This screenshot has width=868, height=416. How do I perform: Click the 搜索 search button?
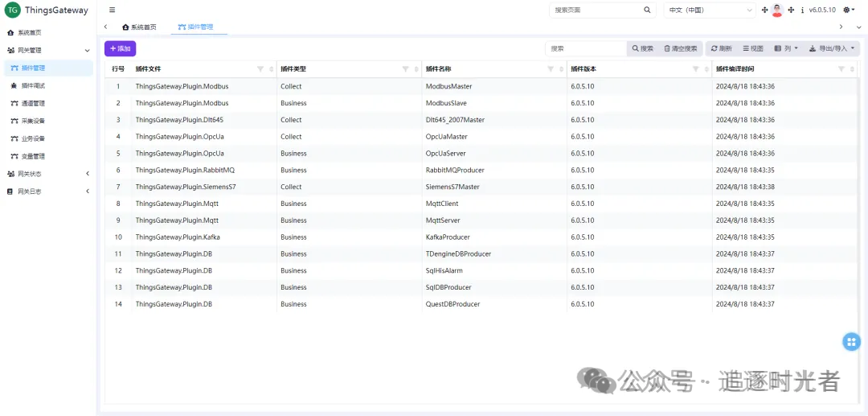pyautogui.click(x=643, y=49)
